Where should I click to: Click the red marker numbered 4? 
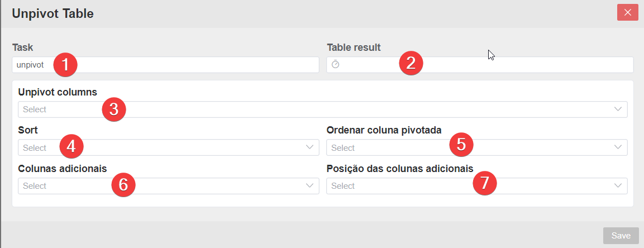[x=71, y=146]
